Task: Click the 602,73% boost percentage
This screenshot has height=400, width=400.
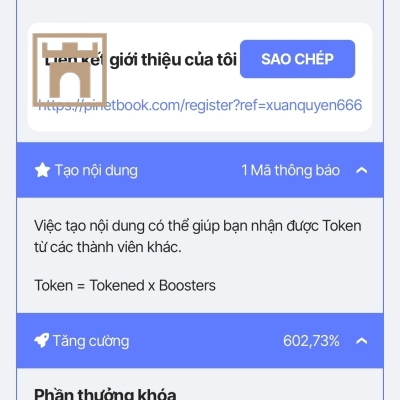Action: tap(311, 341)
